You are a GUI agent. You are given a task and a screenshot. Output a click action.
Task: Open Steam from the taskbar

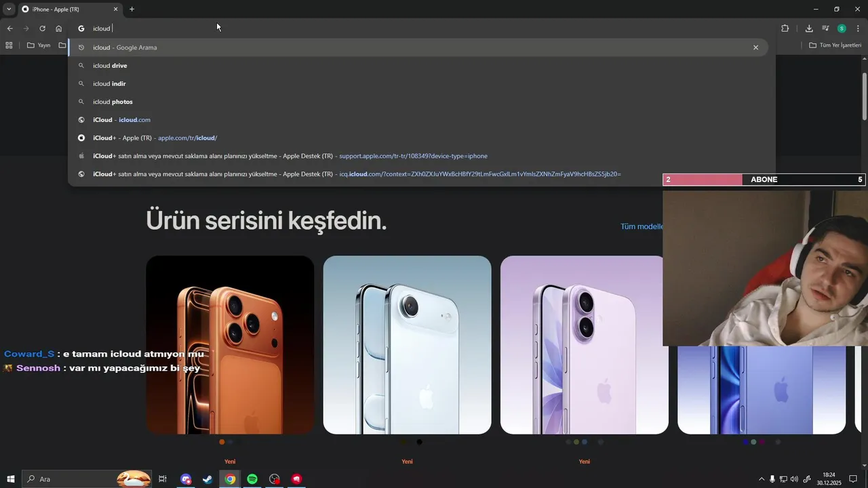click(x=208, y=479)
